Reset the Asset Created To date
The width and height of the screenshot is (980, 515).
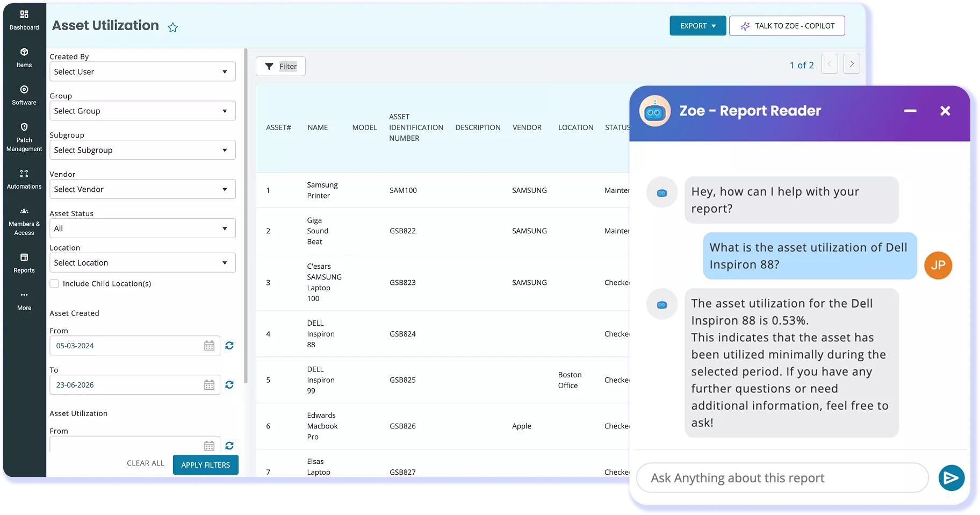click(x=229, y=385)
